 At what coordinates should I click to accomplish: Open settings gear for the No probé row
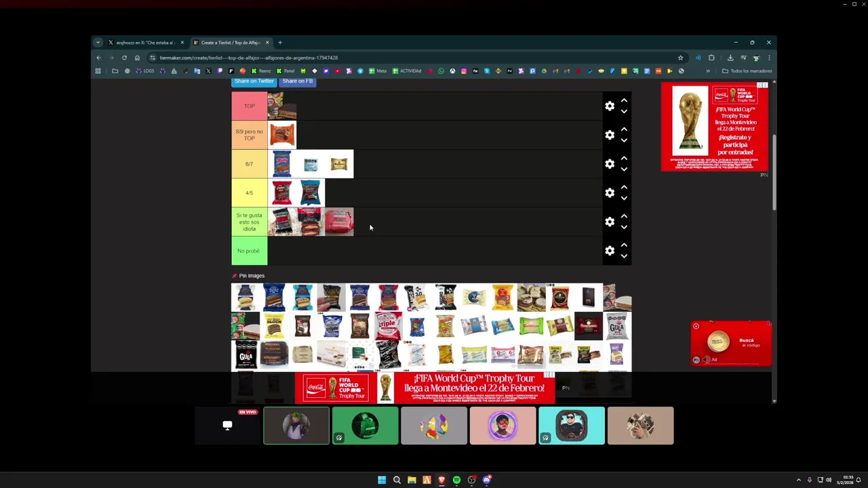(610, 251)
